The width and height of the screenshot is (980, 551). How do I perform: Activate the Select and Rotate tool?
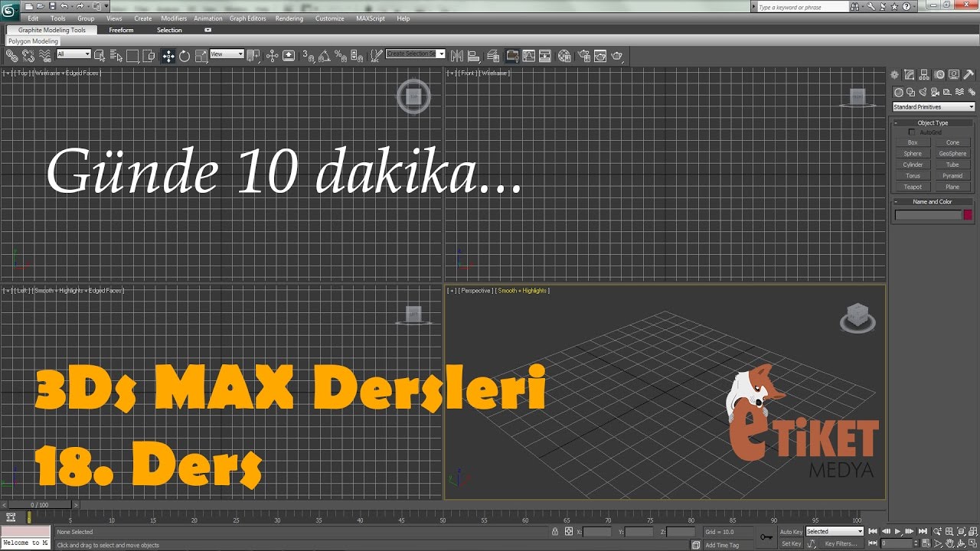pos(185,56)
